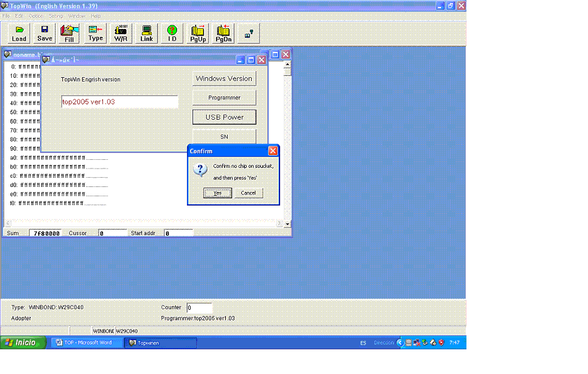
Task: Open the File menu
Action: (x=6, y=16)
